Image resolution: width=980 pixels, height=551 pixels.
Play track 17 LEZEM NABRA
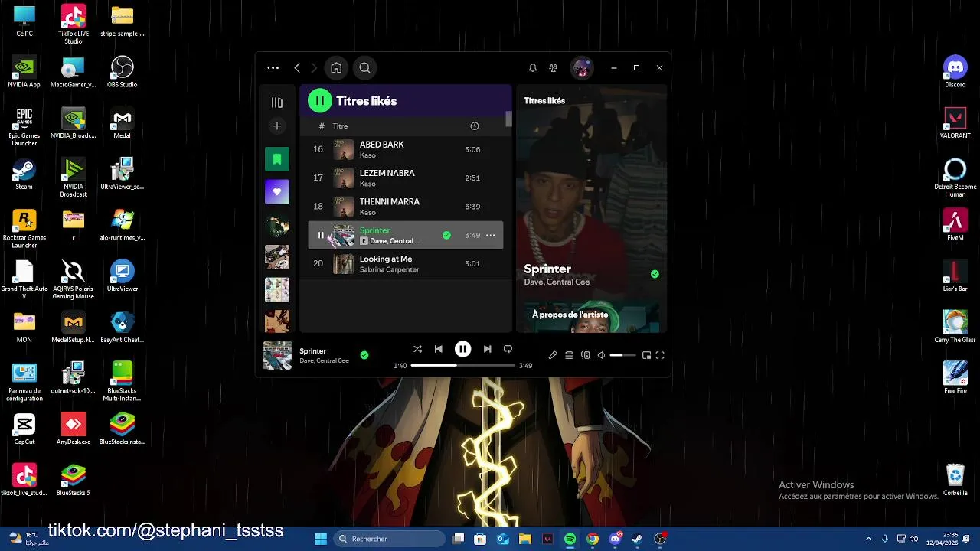[406, 178]
